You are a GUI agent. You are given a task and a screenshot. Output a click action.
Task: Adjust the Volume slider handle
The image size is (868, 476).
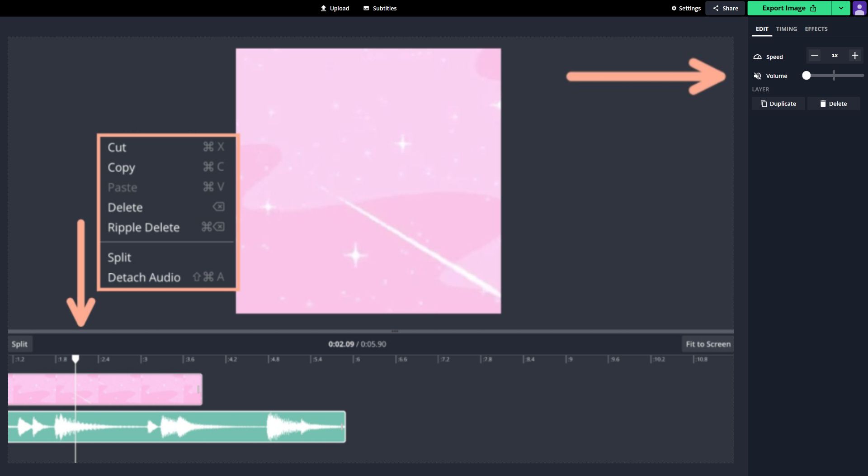806,76
